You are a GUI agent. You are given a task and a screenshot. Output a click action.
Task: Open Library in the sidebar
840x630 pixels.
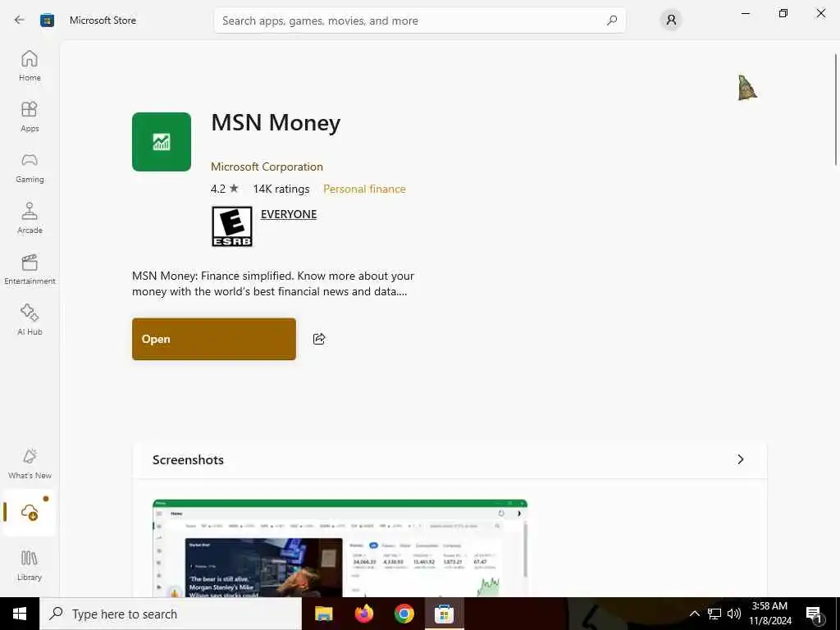pos(30,565)
